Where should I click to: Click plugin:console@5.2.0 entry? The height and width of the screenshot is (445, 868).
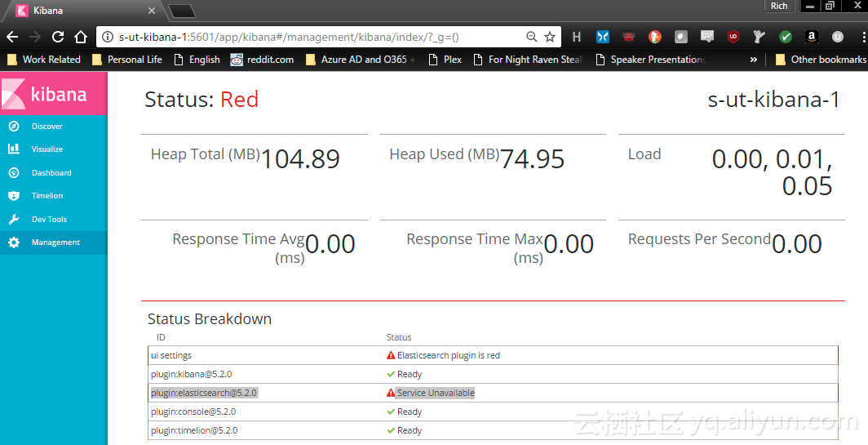coord(193,412)
